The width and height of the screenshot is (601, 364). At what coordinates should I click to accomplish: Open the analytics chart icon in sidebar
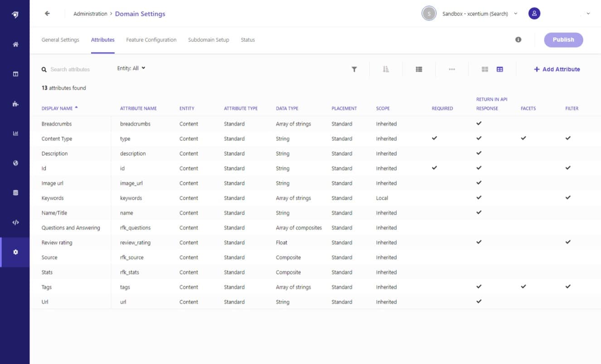click(15, 134)
